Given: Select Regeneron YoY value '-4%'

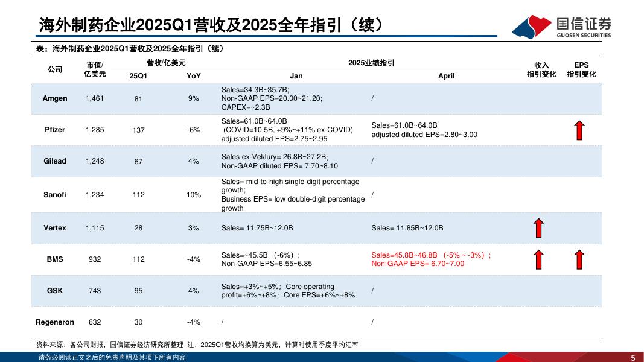Looking at the screenshot, I should click(194, 322).
